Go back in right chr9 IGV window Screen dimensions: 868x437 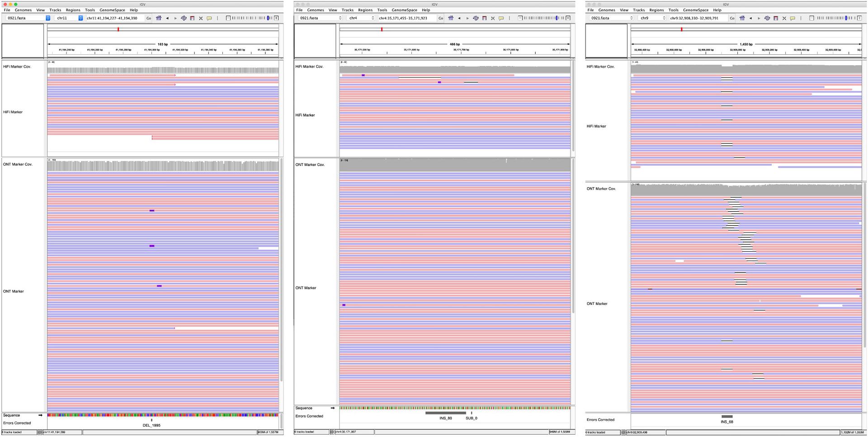(750, 18)
